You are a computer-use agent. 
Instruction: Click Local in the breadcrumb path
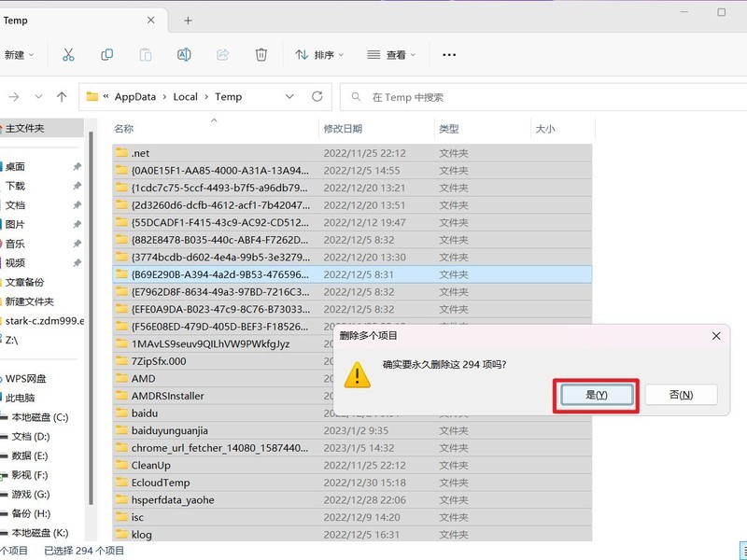(x=185, y=97)
